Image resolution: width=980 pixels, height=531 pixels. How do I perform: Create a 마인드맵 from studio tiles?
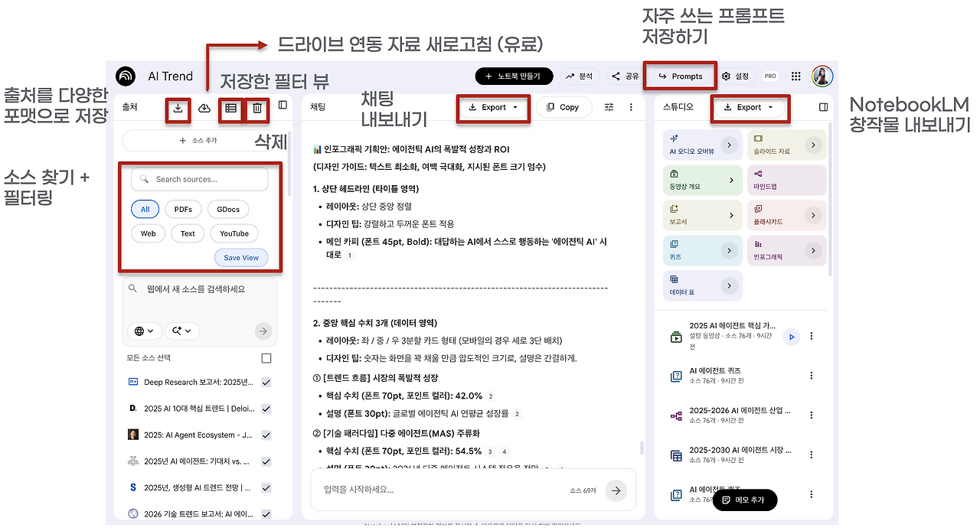tap(786, 181)
